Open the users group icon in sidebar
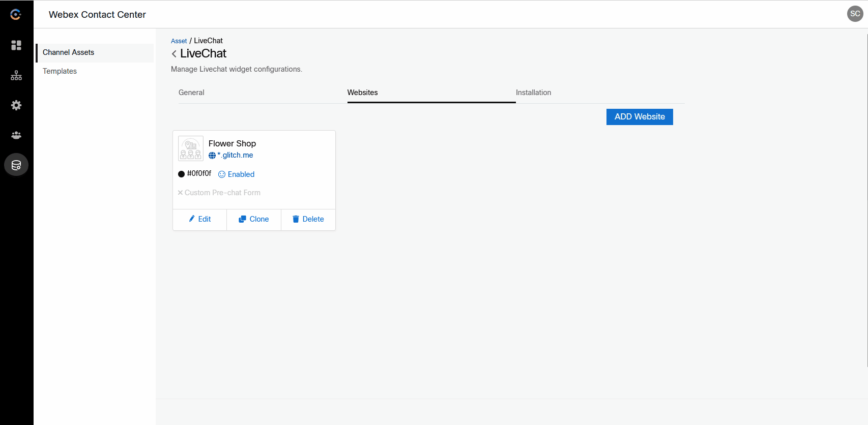The width and height of the screenshot is (868, 425). [16, 135]
